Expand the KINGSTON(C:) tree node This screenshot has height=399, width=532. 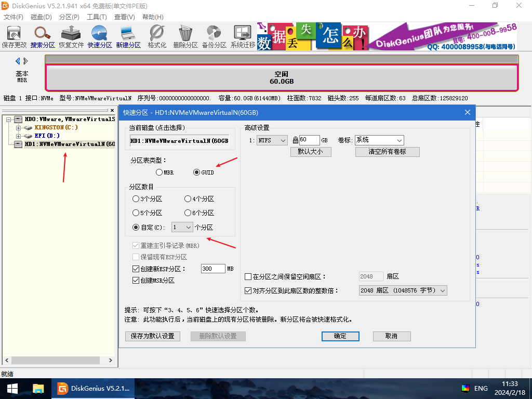(x=18, y=128)
